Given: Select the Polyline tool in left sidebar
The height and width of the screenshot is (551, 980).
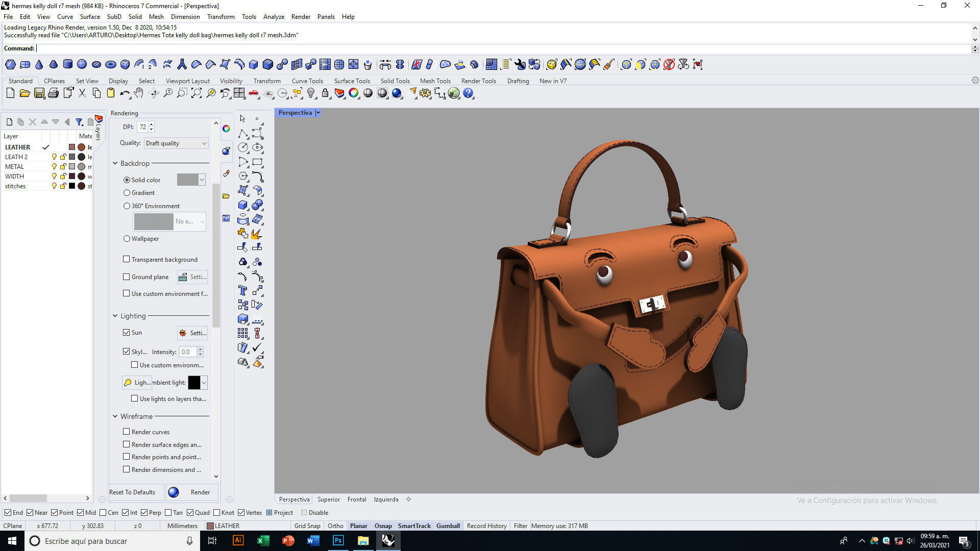Looking at the screenshot, I should point(243,134).
